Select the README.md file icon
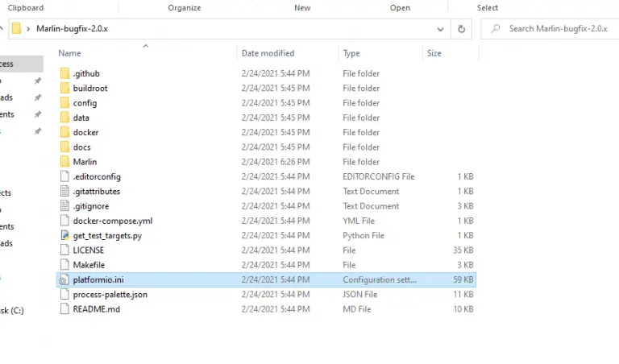This screenshot has width=619, height=364. [65, 309]
